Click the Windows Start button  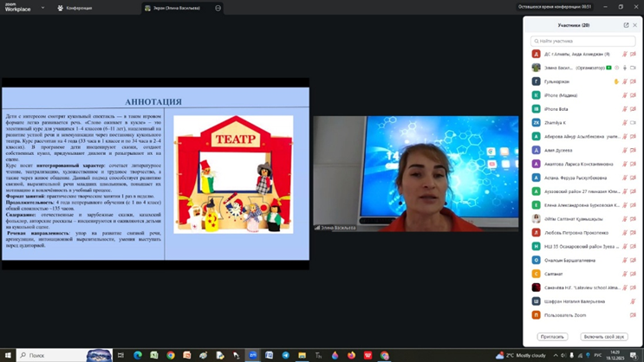pyautogui.click(x=8, y=355)
